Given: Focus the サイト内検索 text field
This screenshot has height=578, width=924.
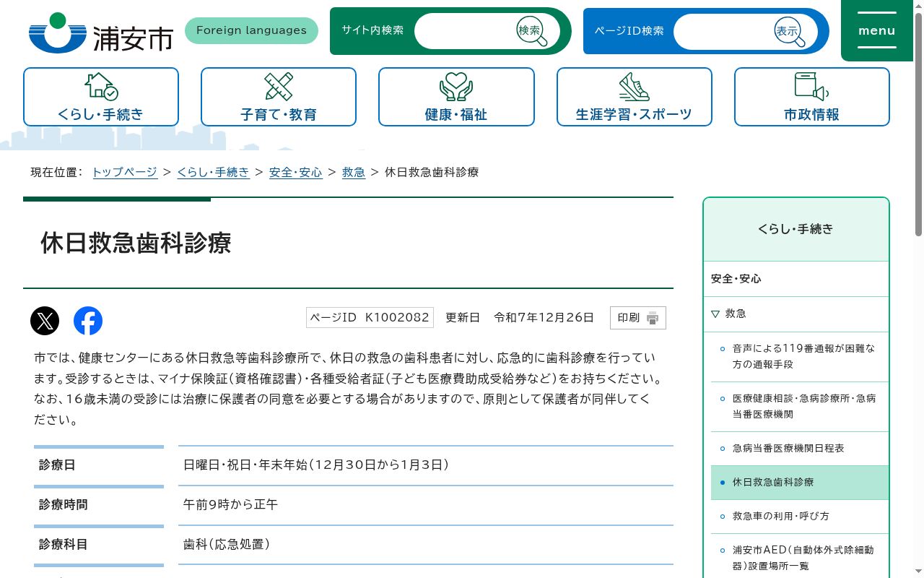Looking at the screenshot, I should (x=466, y=31).
